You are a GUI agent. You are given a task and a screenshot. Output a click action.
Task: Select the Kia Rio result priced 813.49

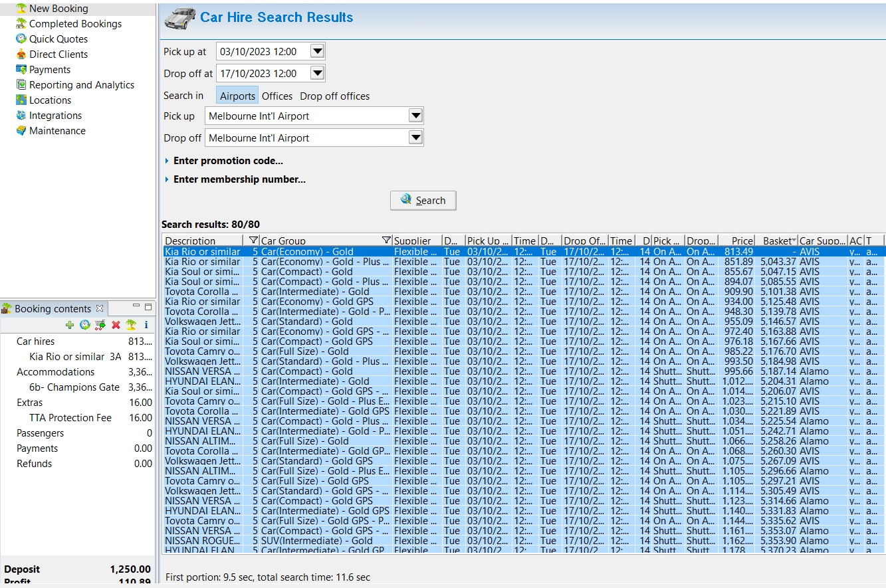pos(524,252)
